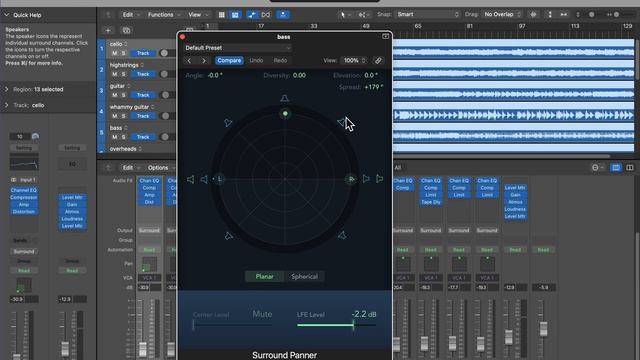Open the Track automation dropdown on cello
Image resolution: width=640 pixels, height=360 pixels.
143,53
